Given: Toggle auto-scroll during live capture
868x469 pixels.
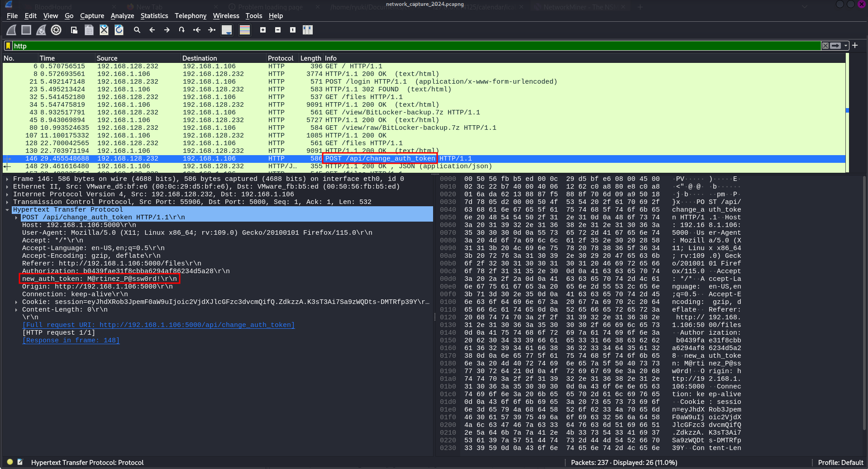Looking at the screenshot, I should click(x=227, y=30).
